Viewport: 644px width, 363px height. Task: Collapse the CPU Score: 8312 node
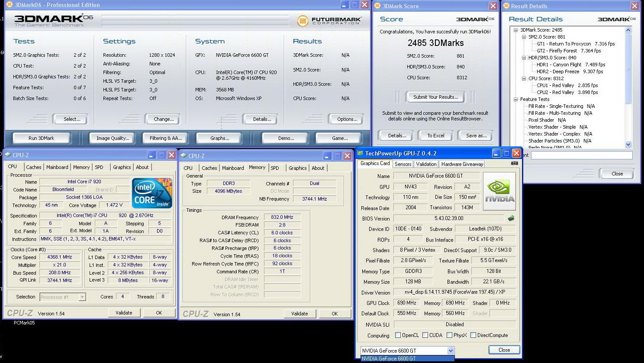524,78
